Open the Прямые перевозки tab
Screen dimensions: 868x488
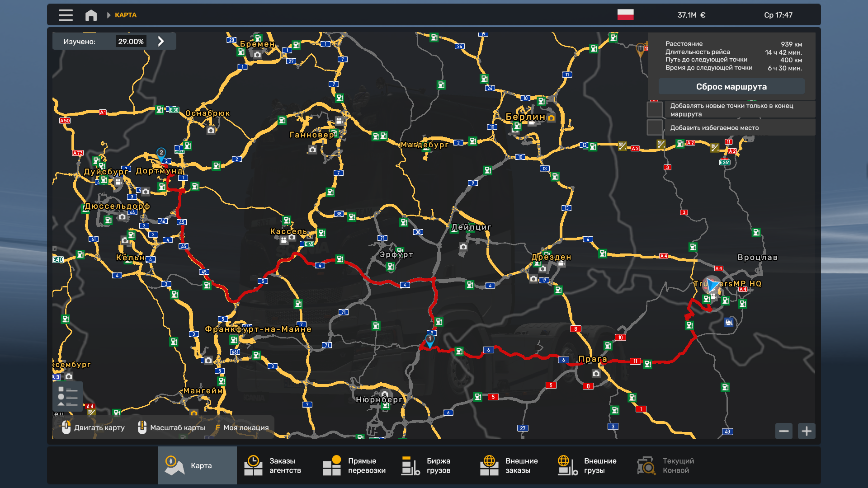[354, 465]
